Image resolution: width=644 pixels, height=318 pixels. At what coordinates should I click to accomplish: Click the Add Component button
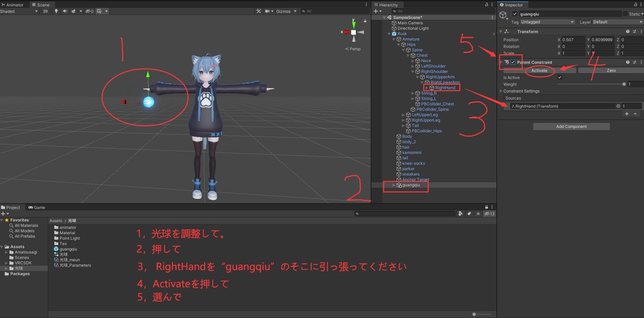point(571,127)
